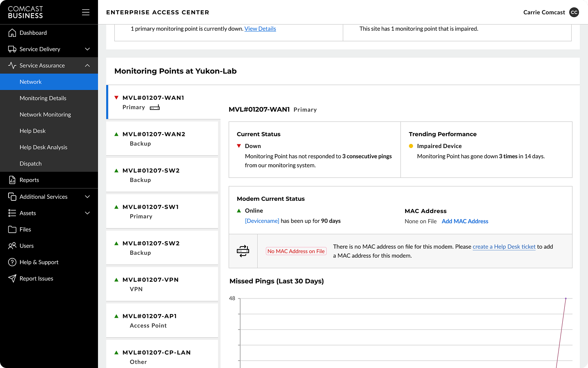Click the [Devicename] link

pyautogui.click(x=262, y=221)
